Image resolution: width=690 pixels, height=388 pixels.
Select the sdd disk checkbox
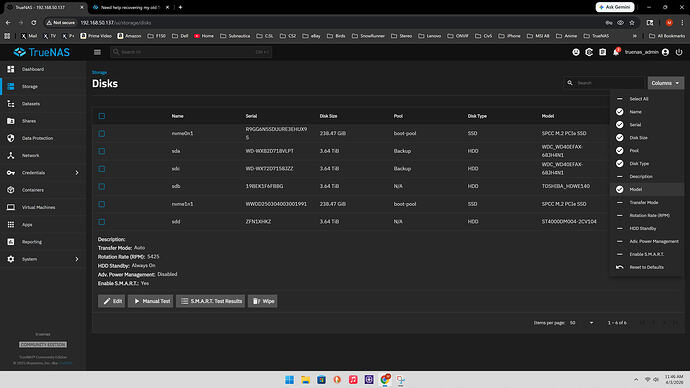tap(102, 222)
